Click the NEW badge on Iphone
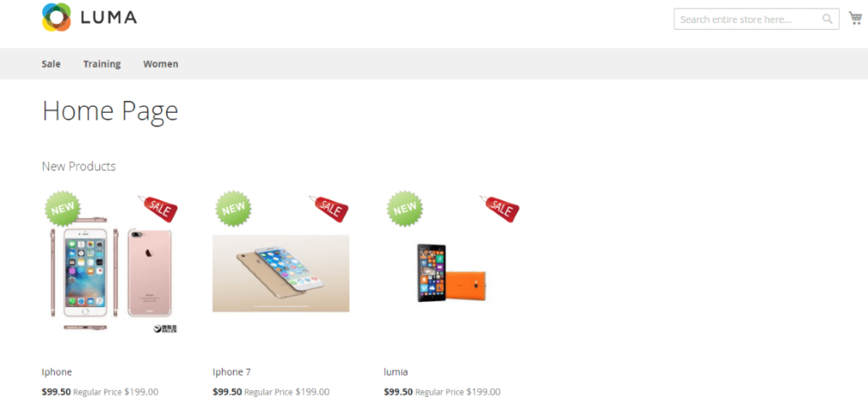The height and width of the screenshot is (408, 868). coord(63,209)
